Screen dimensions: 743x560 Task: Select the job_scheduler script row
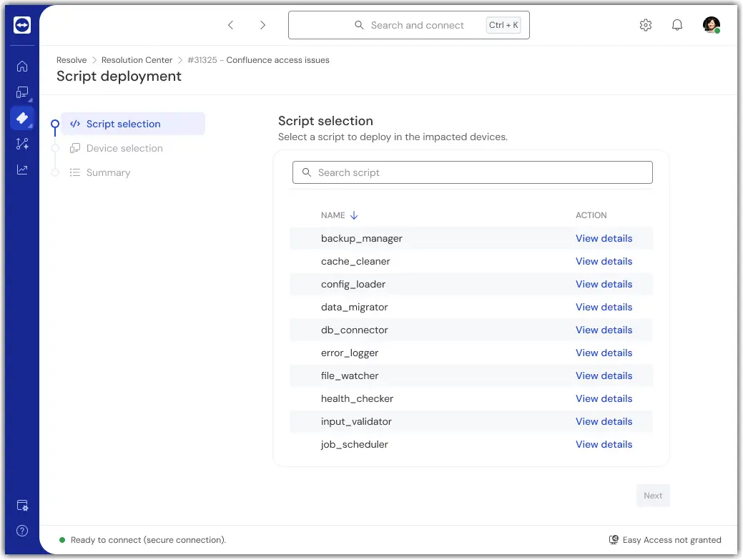471,444
